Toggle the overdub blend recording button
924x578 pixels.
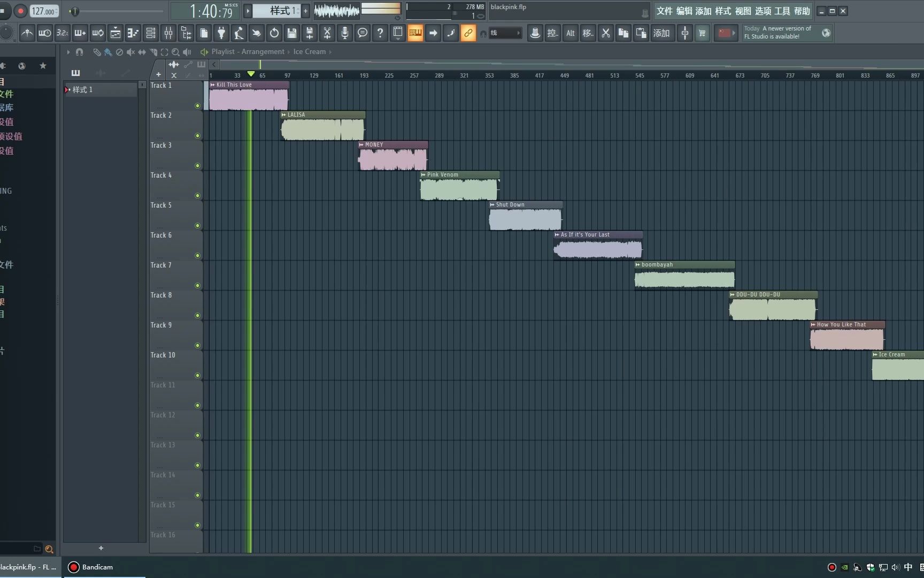point(80,33)
